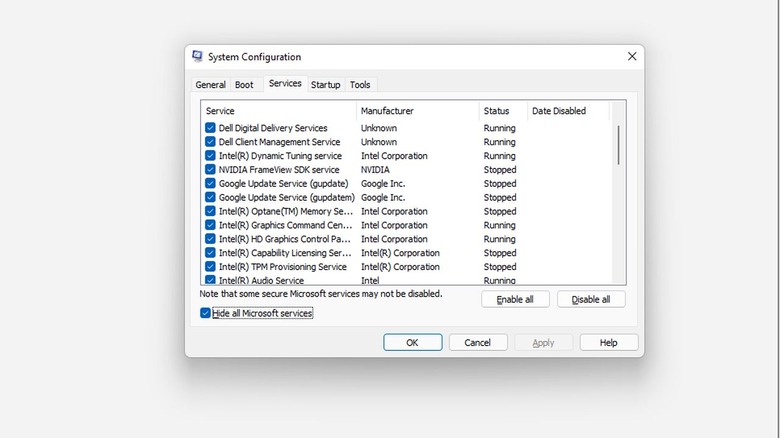
Task: Confirm with the OK button
Action: point(412,342)
